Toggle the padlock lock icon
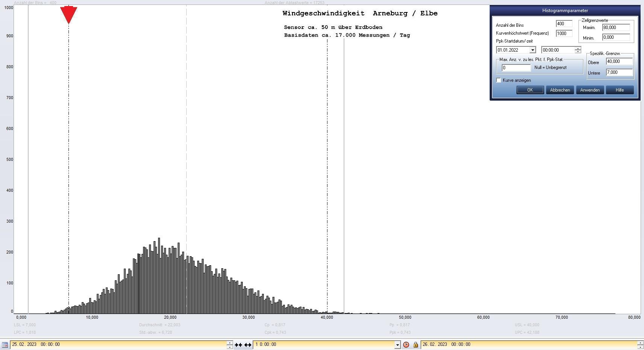The width and height of the screenshot is (644, 350). 416,345
